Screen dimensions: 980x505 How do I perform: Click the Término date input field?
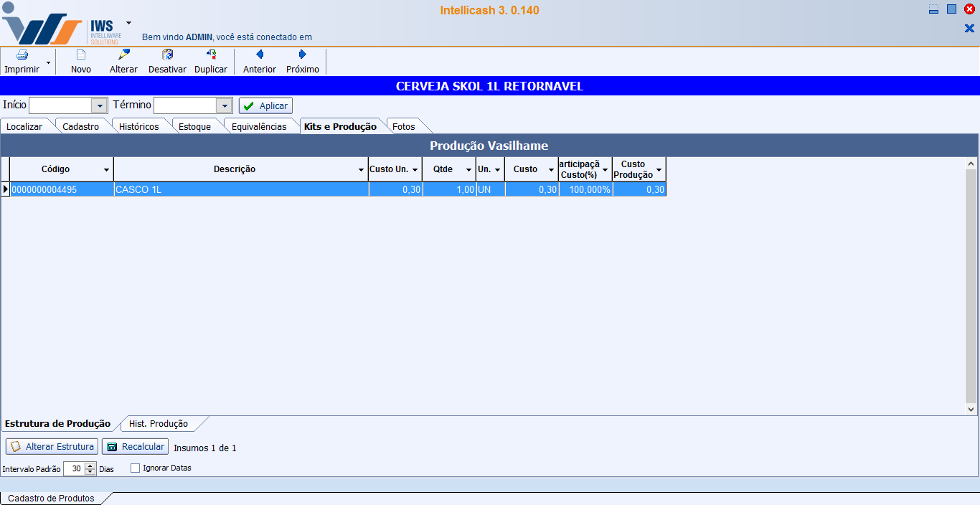click(185, 105)
